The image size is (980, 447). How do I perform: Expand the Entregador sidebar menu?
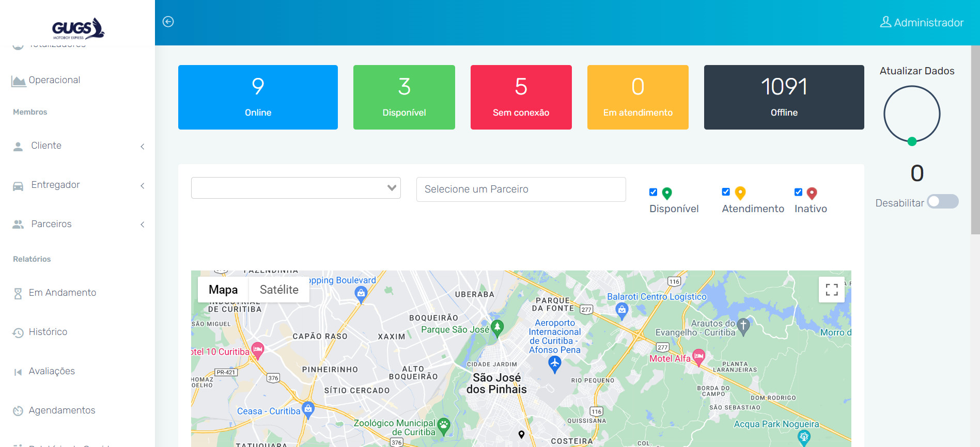click(x=77, y=185)
